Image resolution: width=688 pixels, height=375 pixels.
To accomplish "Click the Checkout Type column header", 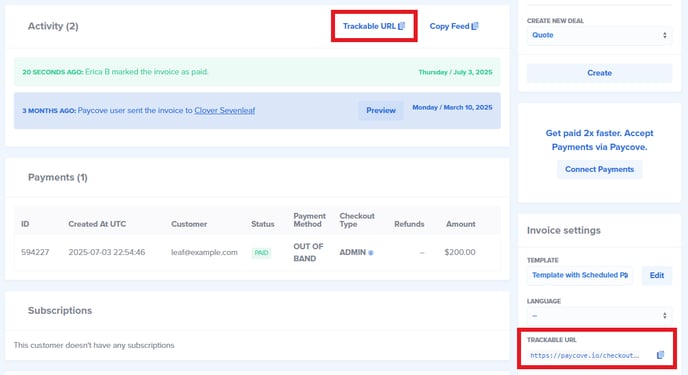I will point(357,220).
